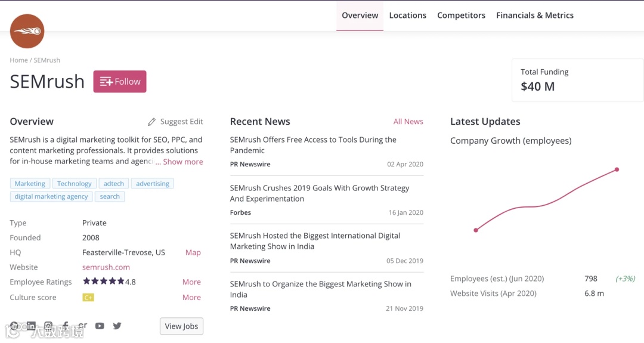Click the chart's first data point

(476, 230)
